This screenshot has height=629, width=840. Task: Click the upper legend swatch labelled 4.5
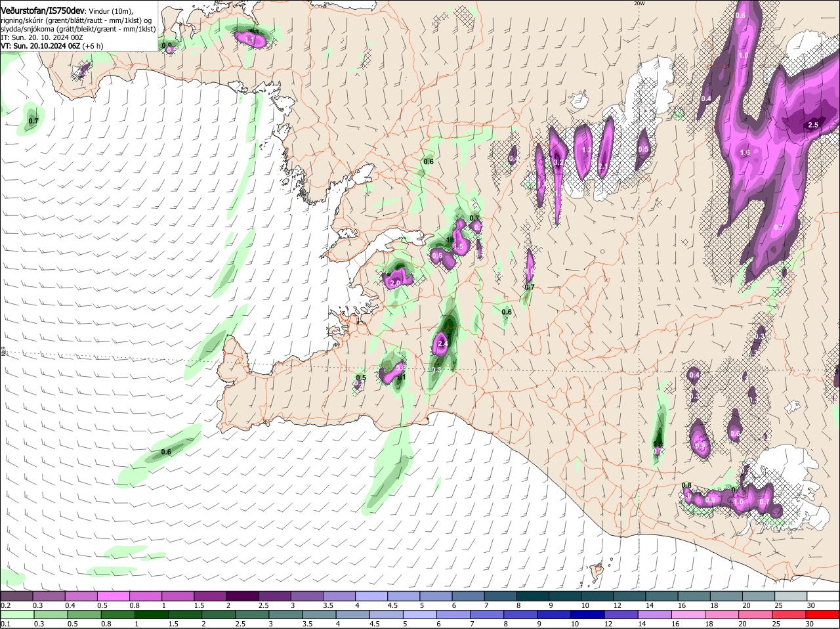pos(404,596)
